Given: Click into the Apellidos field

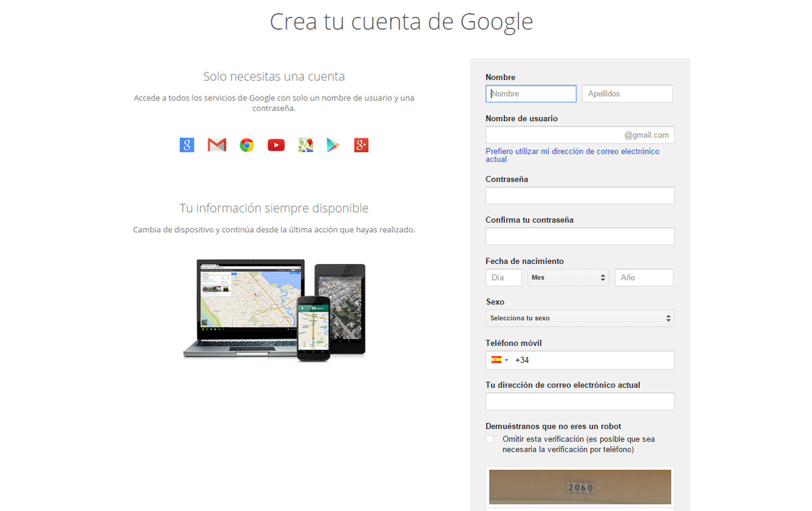Looking at the screenshot, I should (x=628, y=93).
